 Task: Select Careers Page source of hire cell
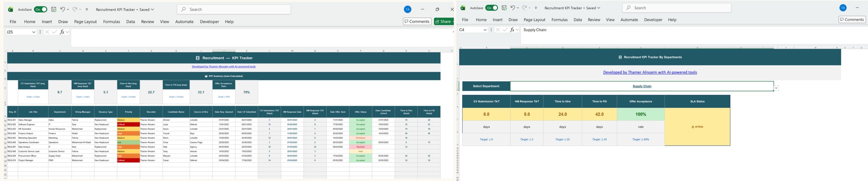201,142
